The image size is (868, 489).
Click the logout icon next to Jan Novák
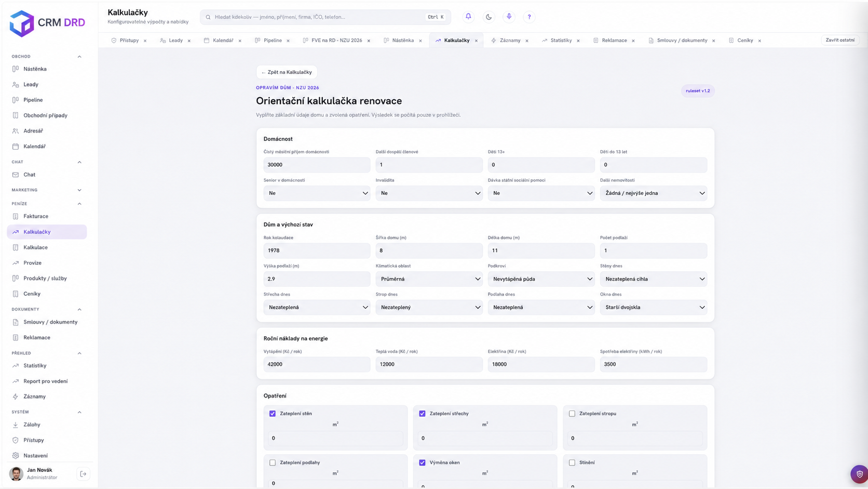83,474
